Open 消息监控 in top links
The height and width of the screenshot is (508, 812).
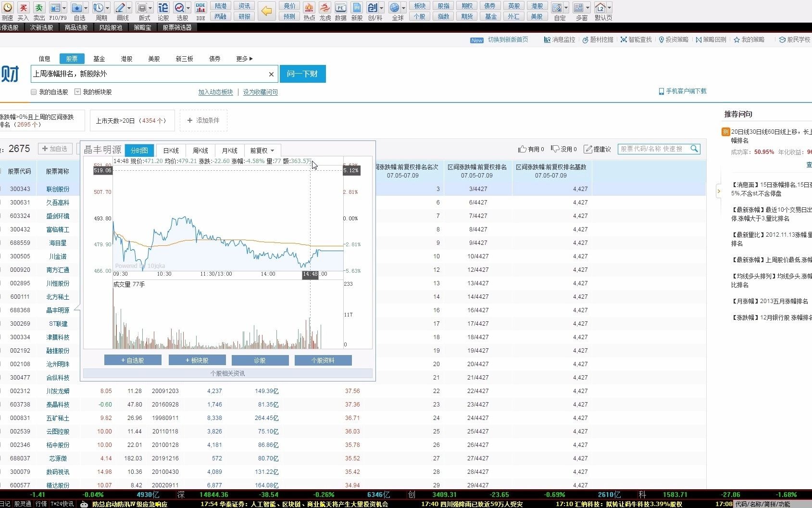click(560, 40)
